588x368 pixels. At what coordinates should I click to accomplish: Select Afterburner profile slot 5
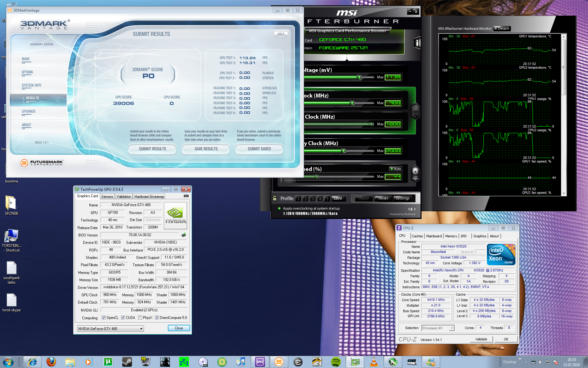tap(327, 198)
